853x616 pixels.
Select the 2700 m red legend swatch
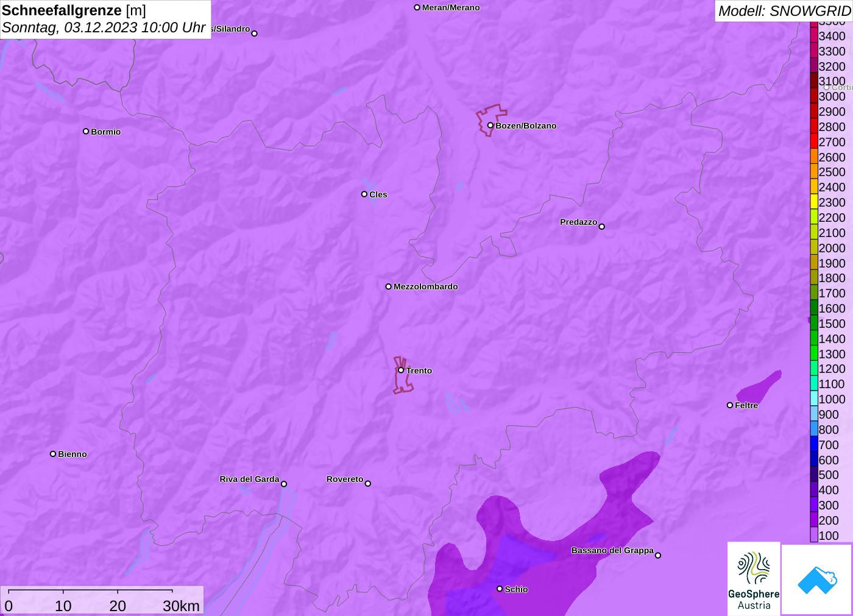coord(814,141)
